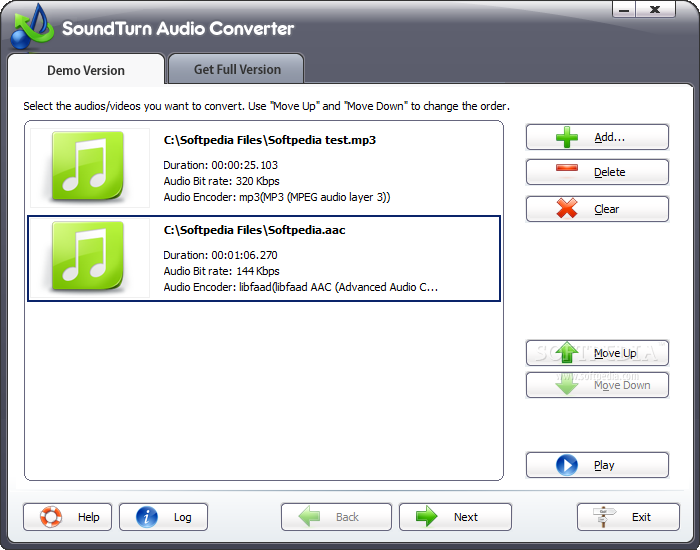Select the Softpedia test.mp3 music thumbnail
The image size is (700, 550).
(x=90, y=168)
